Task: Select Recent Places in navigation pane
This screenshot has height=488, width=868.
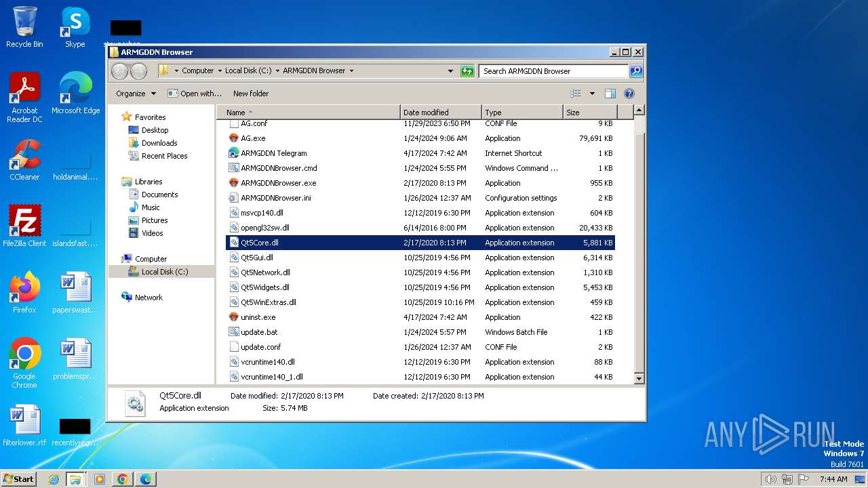Action: 164,156
